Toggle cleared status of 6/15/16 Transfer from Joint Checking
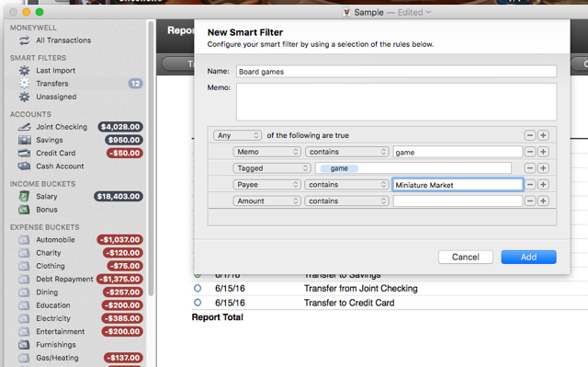This screenshot has width=588, height=367. [198, 288]
